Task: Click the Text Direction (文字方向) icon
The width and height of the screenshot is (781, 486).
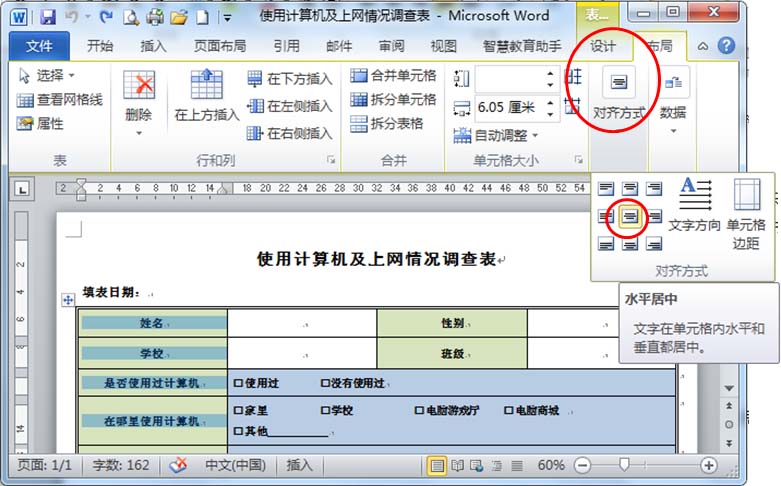Action: (x=695, y=205)
